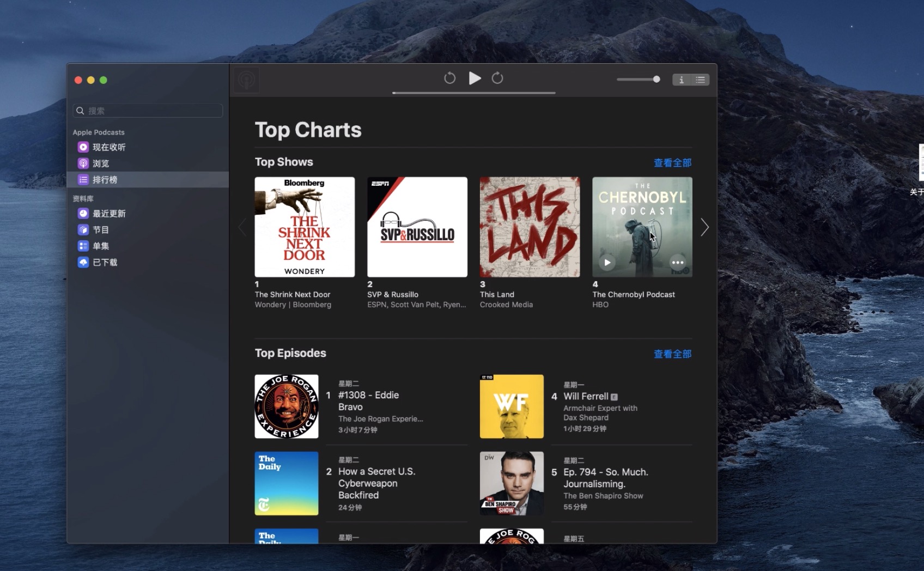Open The Shrink Next Door artwork
This screenshot has height=571, width=924.
pyautogui.click(x=305, y=227)
